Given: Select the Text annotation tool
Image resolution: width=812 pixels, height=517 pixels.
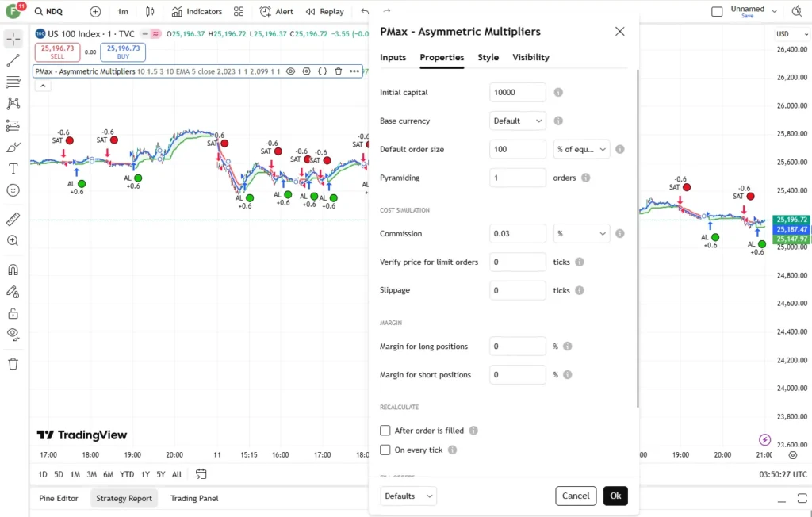Looking at the screenshot, I should [13, 169].
